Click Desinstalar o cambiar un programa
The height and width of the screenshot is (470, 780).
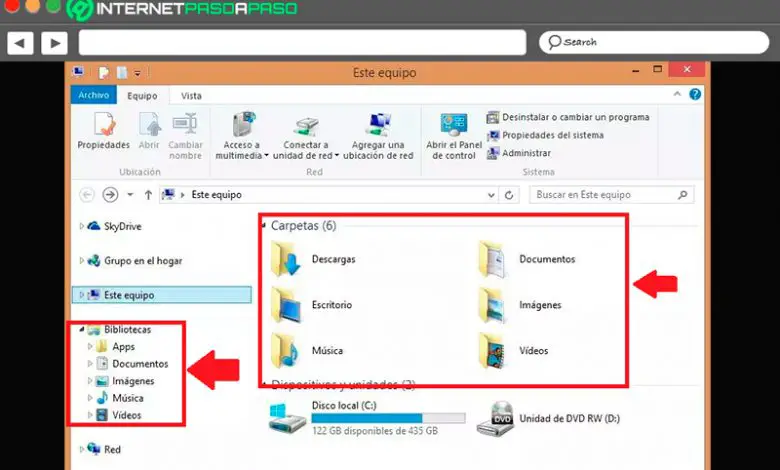pos(568,117)
